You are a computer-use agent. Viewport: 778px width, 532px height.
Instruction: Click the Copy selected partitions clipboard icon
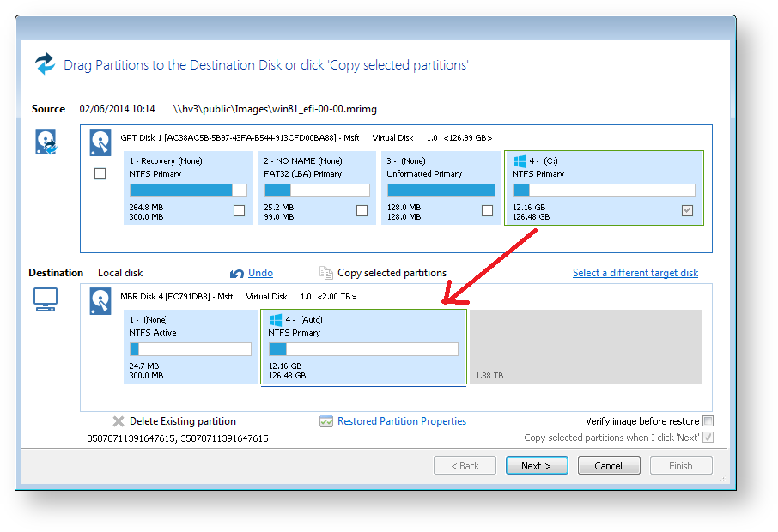coord(325,272)
